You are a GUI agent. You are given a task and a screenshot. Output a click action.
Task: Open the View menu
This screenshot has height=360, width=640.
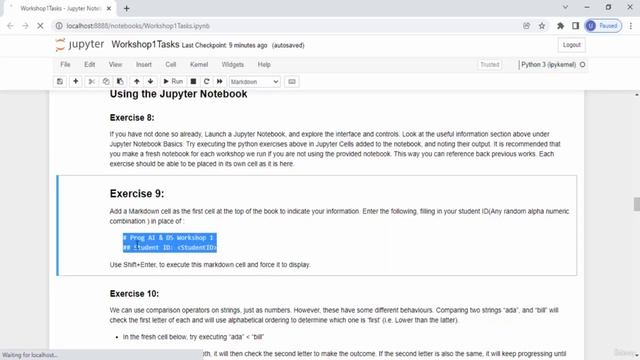[115, 64]
